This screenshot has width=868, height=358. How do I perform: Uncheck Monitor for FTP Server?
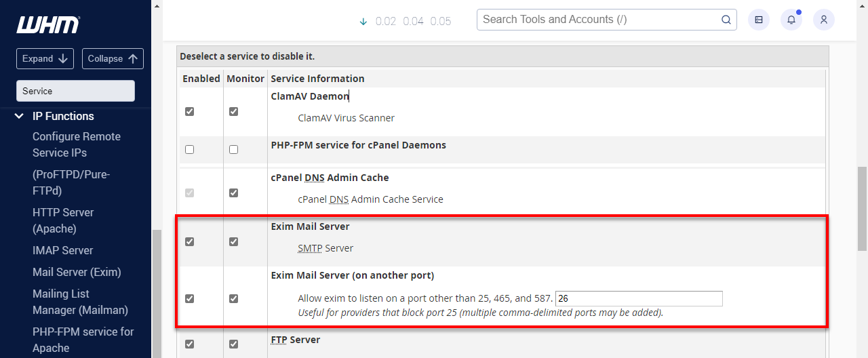pos(233,344)
